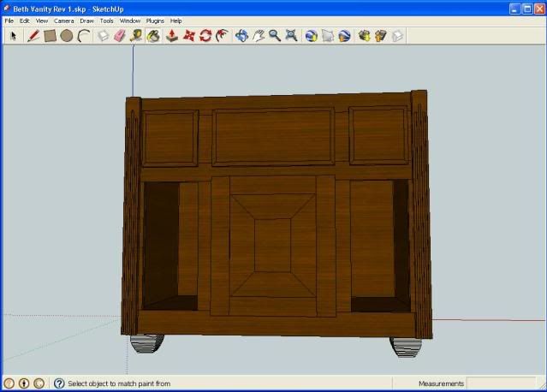The height and width of the screenshot is (392, 547).
Task: Activate the red Move tool
Action: coord(189,36)
